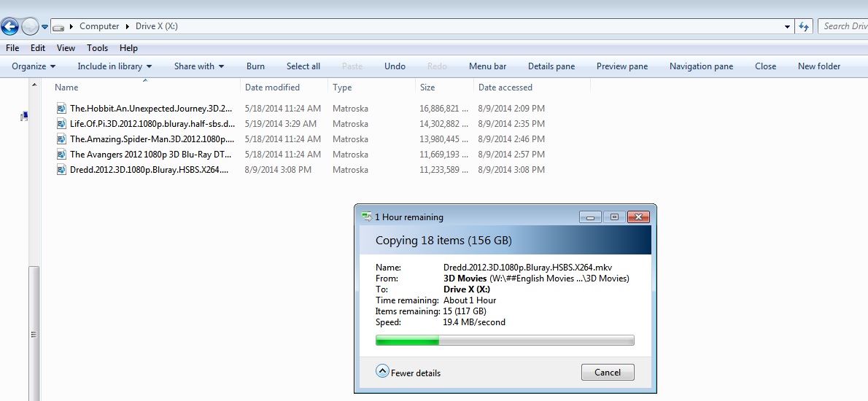Click 8/9/2014 2:35 PM accessed date
The height and width of the screenshot is (401, 868).
coord(511,124)
